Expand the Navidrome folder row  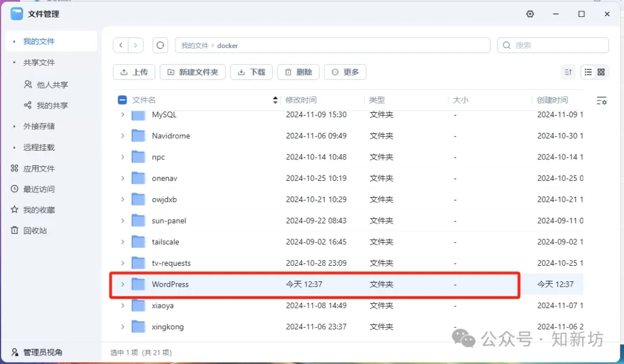click(122, 136)
